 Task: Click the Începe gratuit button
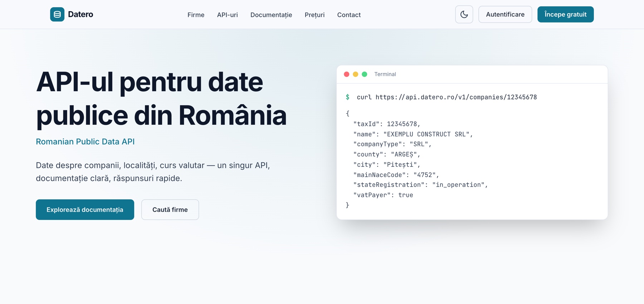pyautogui.click(x=565, y=14)
